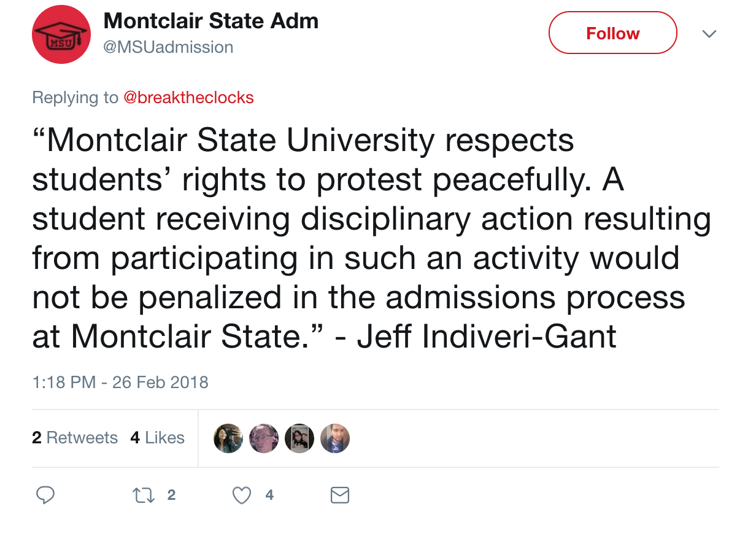Open the MSU graduation cap profile avatar

point(61,34)
